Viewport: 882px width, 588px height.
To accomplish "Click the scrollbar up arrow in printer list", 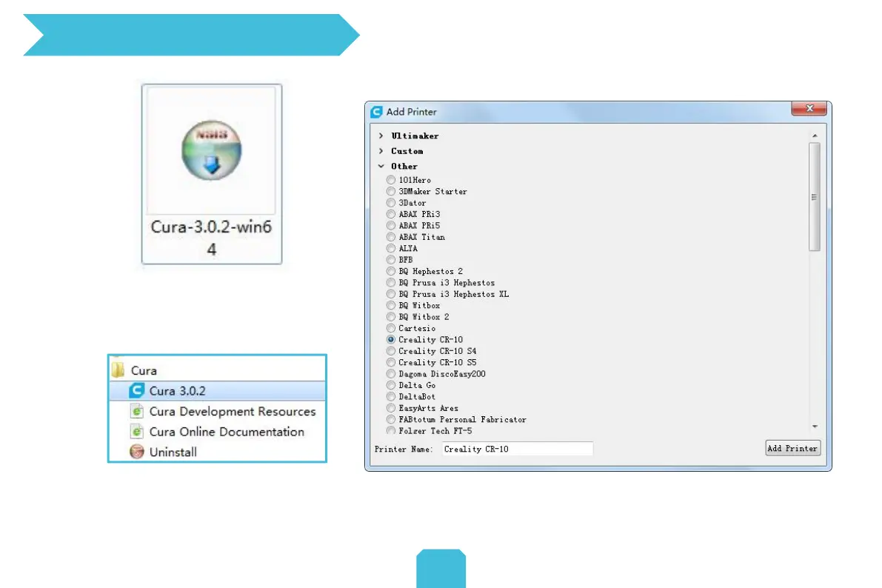I will [815, 136].
